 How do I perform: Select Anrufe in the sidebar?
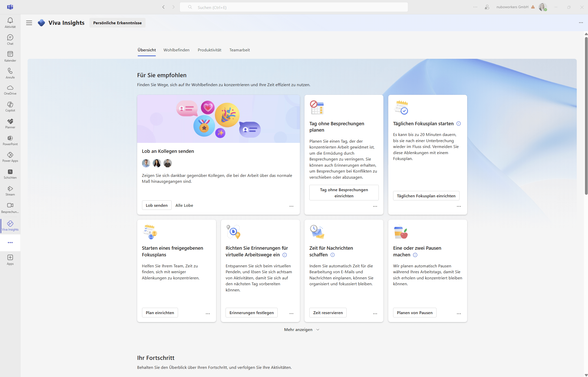click(10, 73)
